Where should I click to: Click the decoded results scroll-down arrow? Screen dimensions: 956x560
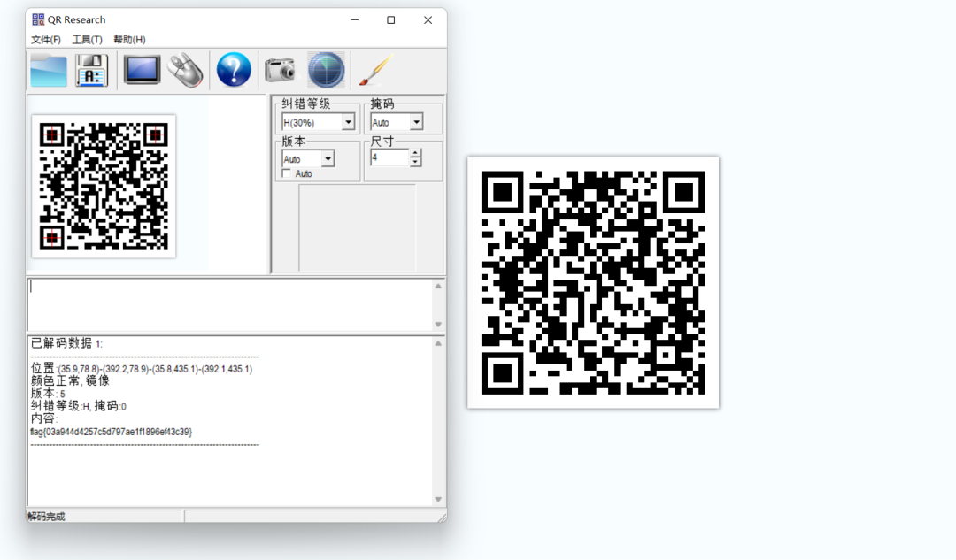(x=438, y=499)
